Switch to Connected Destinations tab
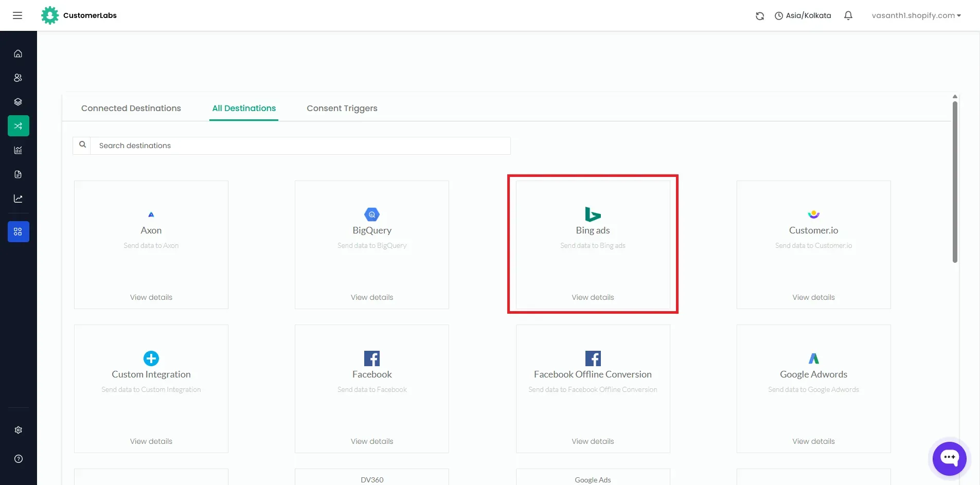This screenshot has width=980, height=485. [131, 108]
